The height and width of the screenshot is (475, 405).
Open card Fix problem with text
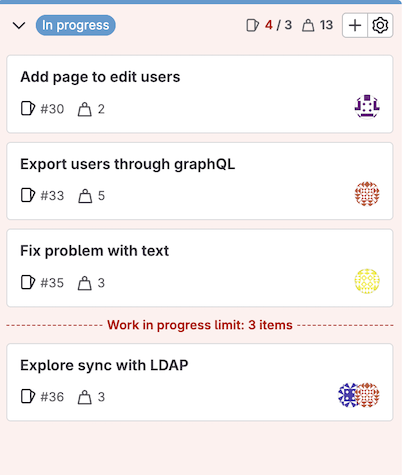coord(200,268)
